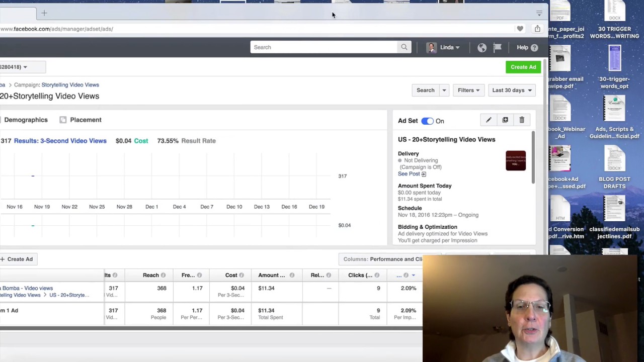Click the globe notifications icon
This screenshot has width=644, height=362.
pyautogui.click(x=482, y=47)
